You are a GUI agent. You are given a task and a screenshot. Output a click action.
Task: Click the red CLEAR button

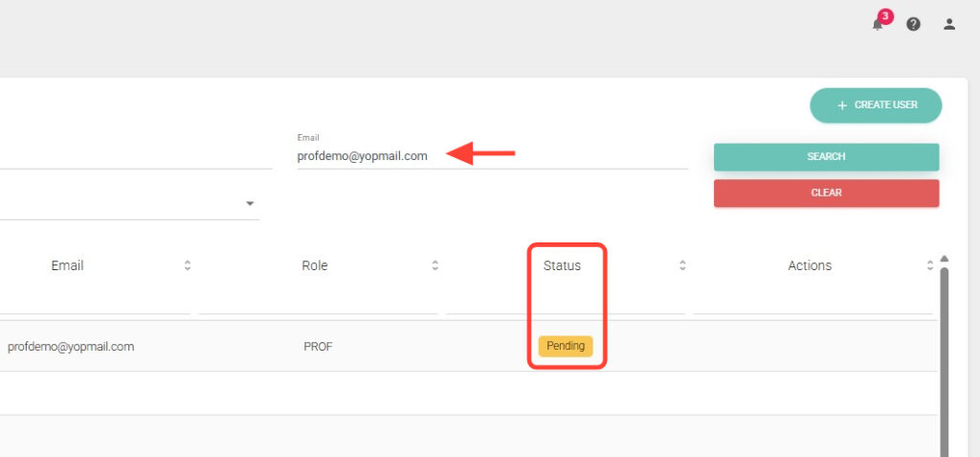(x=826, y=193)
